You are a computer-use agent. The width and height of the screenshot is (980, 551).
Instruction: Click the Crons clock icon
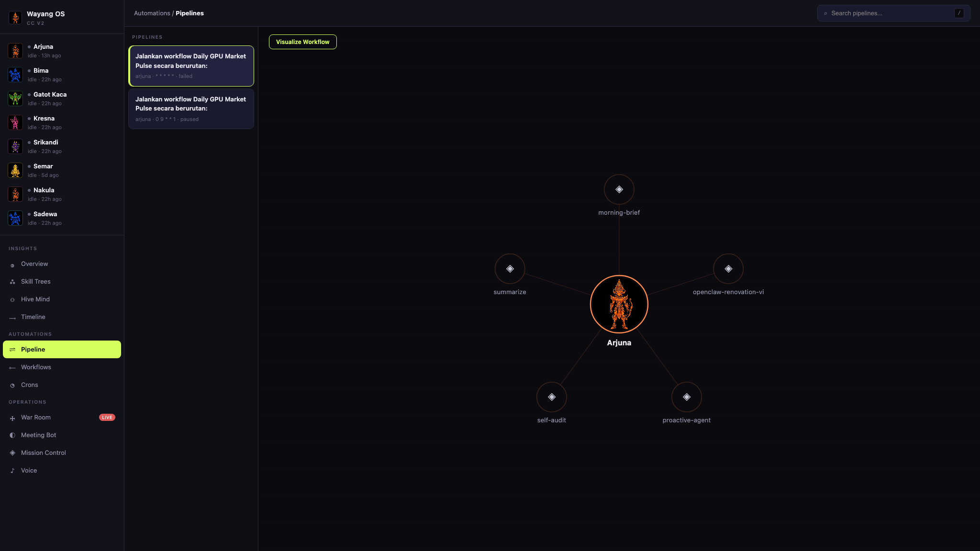12,386
